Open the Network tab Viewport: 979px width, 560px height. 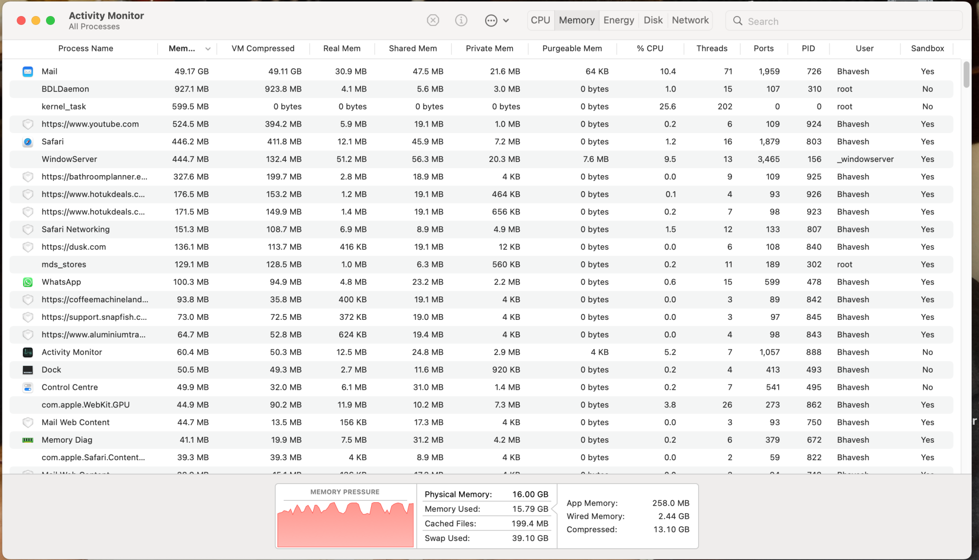coord(690,20)
